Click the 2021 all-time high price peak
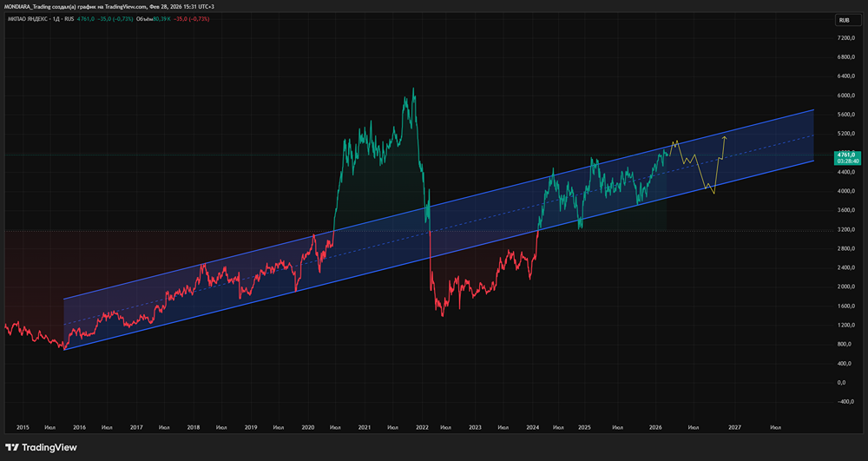Viewport: 868px width, 461px height. (x=413, y=89)
